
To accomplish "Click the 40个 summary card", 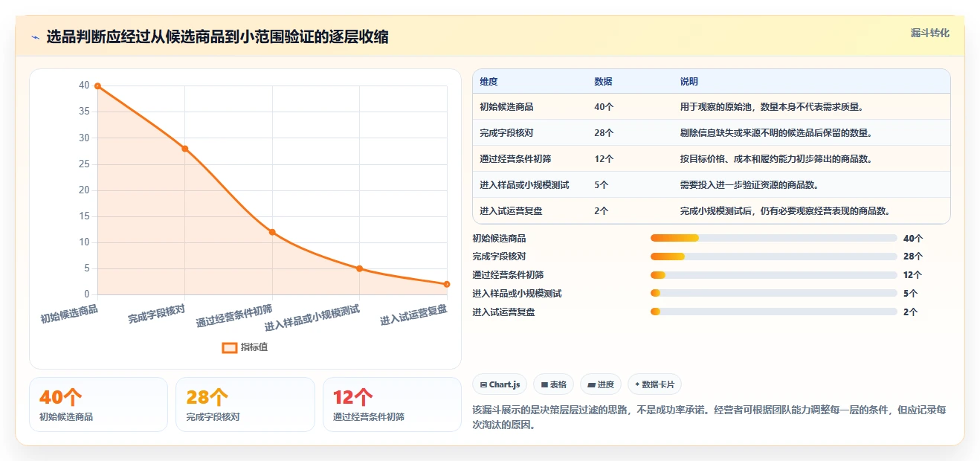I will point(98,404).
